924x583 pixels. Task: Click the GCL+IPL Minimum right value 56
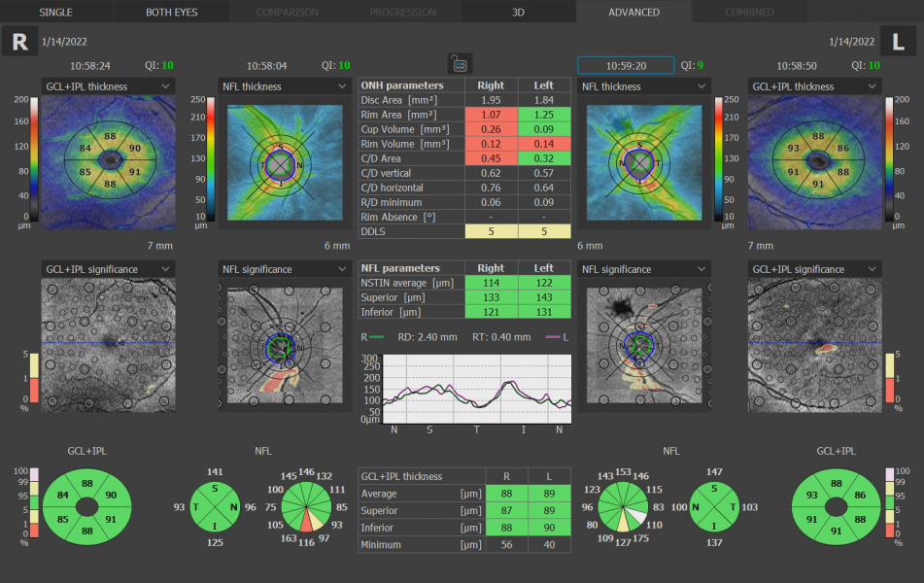pyautogui.click(x=507, y=545)
